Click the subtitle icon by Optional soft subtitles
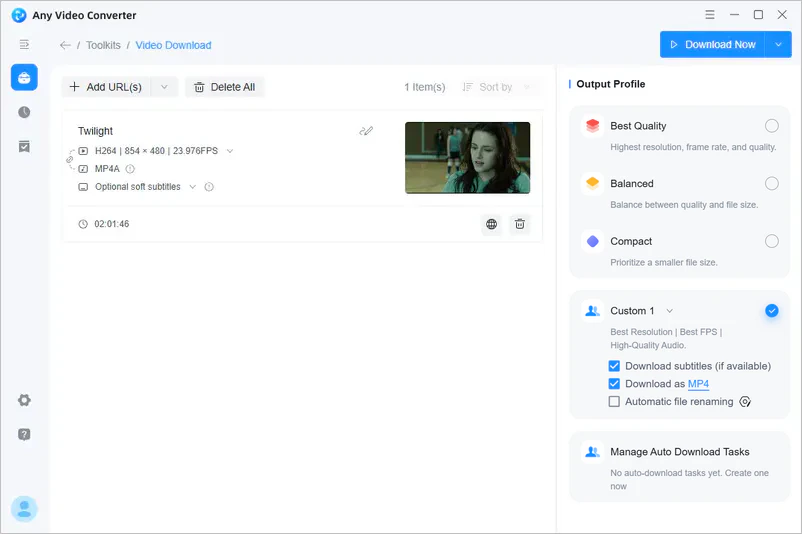Viewport: 802px width, 534px height. click(83, 187)
